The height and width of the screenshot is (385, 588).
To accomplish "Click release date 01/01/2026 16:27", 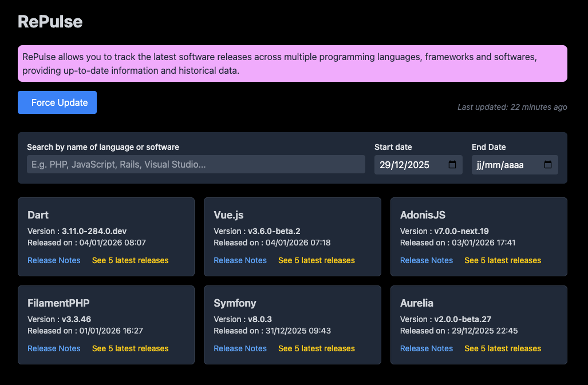I will click(111, 331).
